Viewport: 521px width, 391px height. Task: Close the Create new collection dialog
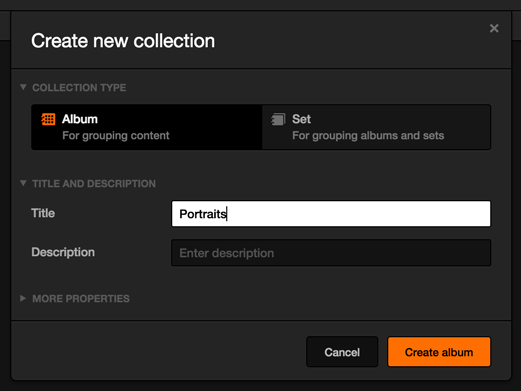point(494,28)
